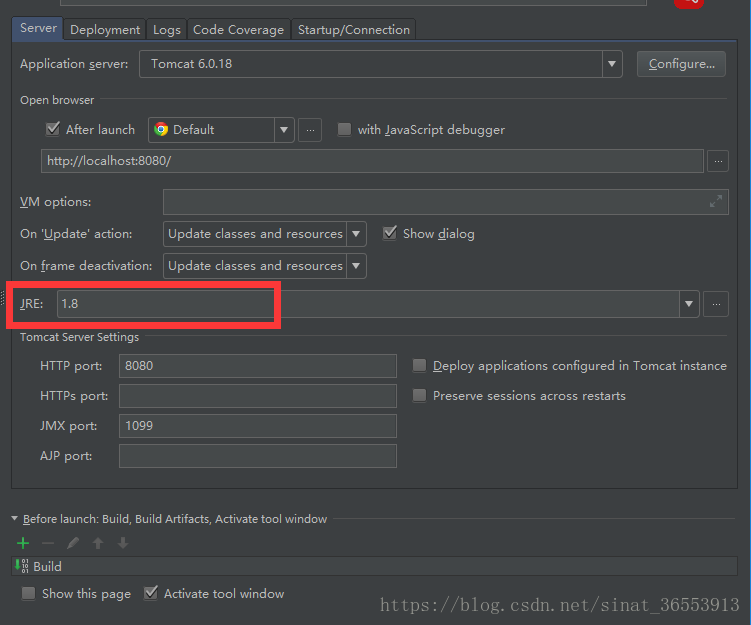Image resolution: width=751 pixels, height=625 pixels.
Task: Enable Preserve sessions across restarts
Action: 420,396
